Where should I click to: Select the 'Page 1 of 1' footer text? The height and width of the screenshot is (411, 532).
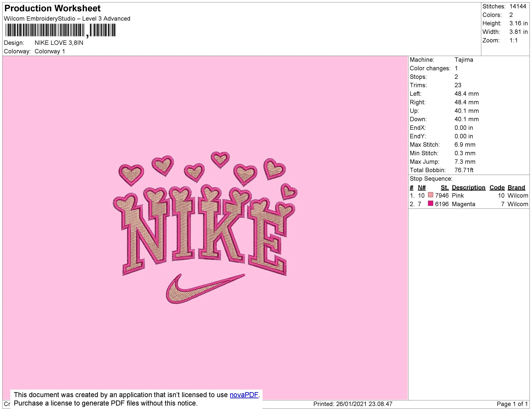512,404
